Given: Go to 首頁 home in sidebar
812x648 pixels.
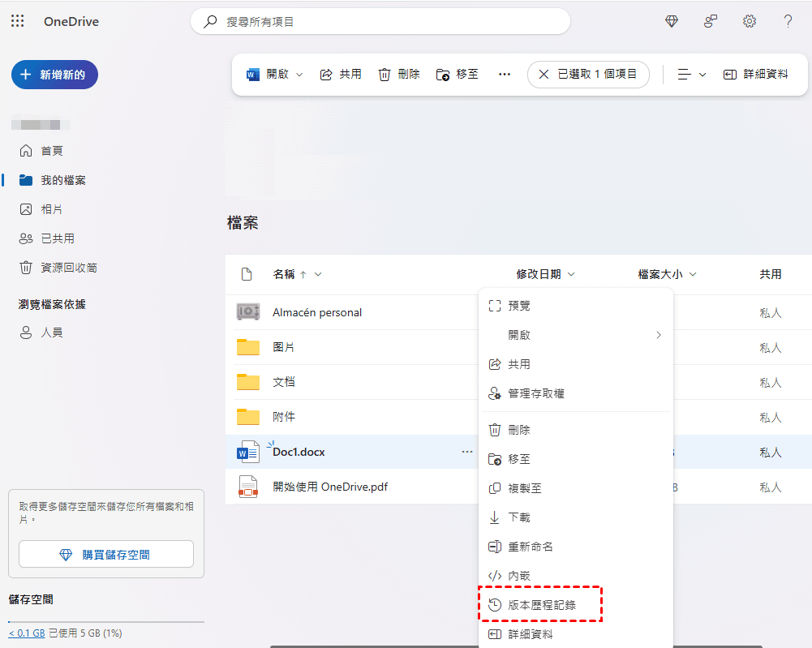Looking at the screenshot, I should click(x=41, y=151).
